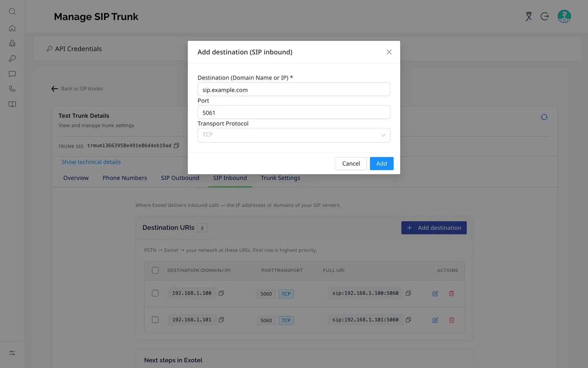Delete the 192.168.1.100 destination row
This screenshot has height=368, width=588.
pyautogui.click(x=452, y=294)
